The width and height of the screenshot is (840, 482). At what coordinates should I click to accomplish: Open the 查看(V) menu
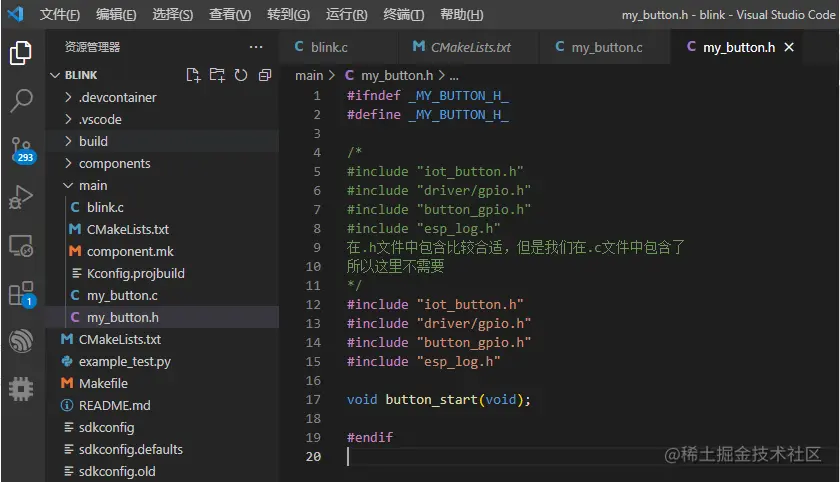click(x=230, y=14)
